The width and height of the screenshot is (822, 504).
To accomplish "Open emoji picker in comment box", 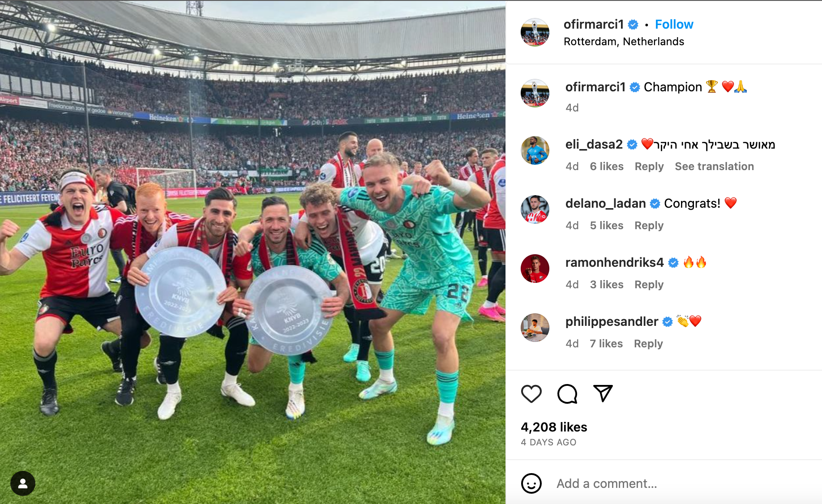I will (531, 483).
